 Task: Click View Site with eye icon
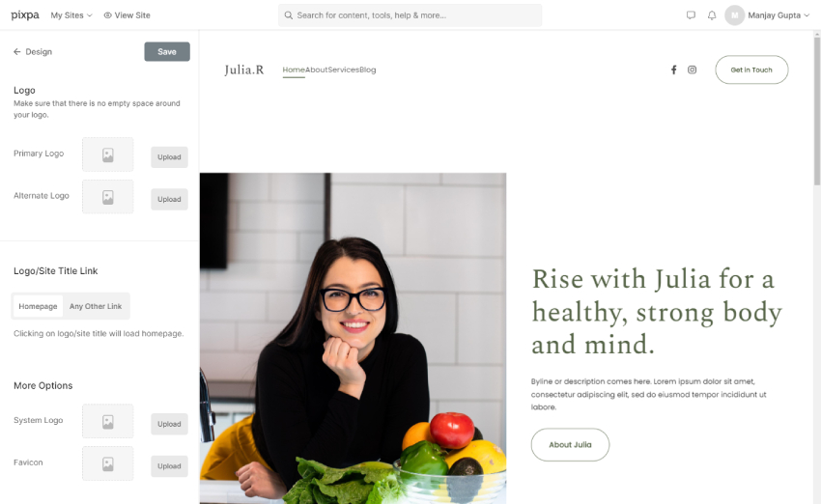(x=127, y=15)
